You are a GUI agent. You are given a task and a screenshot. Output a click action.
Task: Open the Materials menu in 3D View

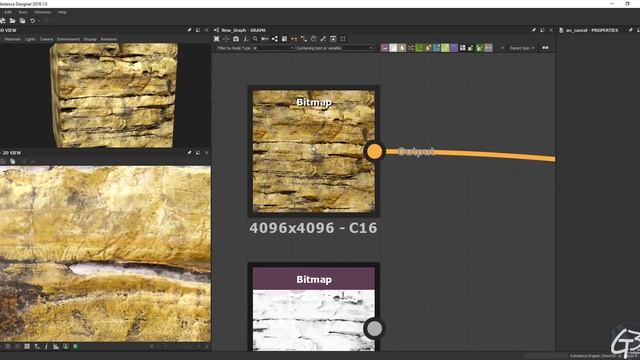coord(12,39)
